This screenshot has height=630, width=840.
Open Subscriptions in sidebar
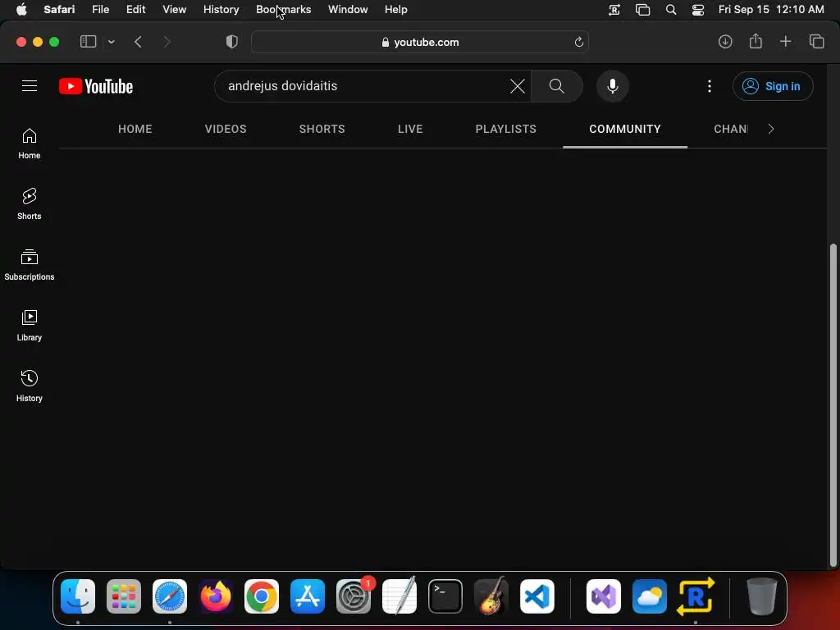[29, 265]
